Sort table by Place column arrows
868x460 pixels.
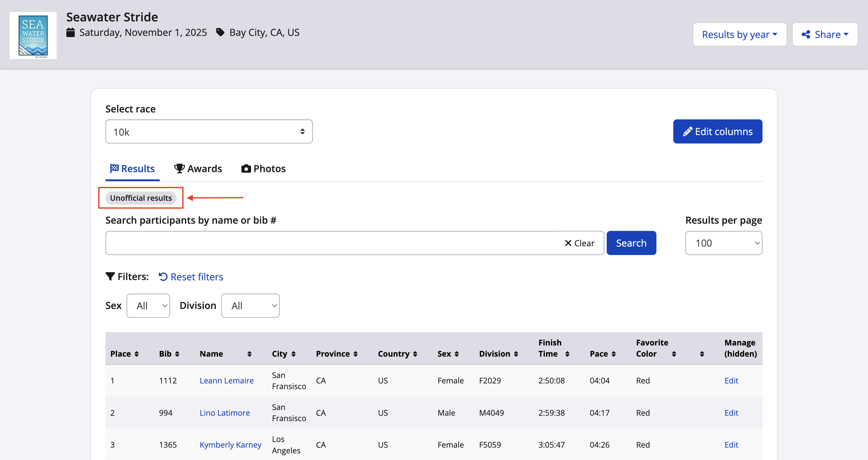coord(137,354)
